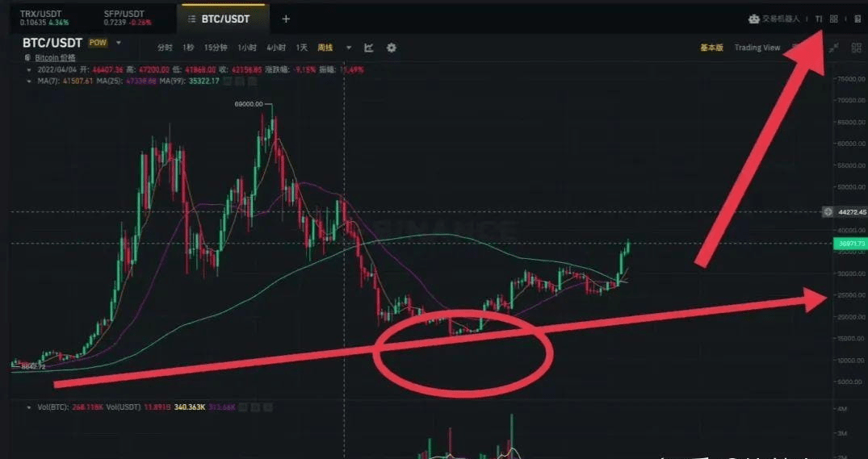The height and width of the screenshot is (459, 868).
Task: Hide the Vol indicator via eye icon
Action: [x=244, y=407]
